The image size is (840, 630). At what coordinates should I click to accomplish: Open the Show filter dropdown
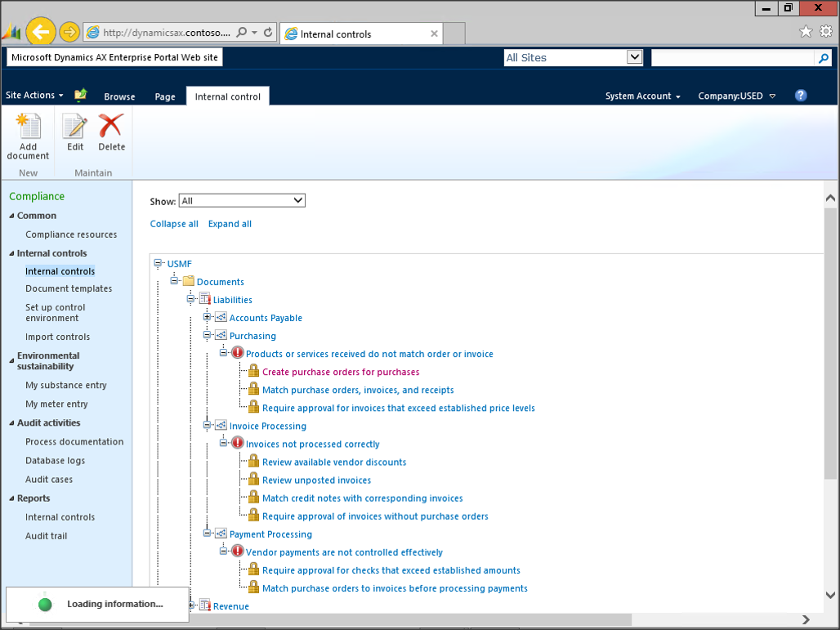(242, 201)
